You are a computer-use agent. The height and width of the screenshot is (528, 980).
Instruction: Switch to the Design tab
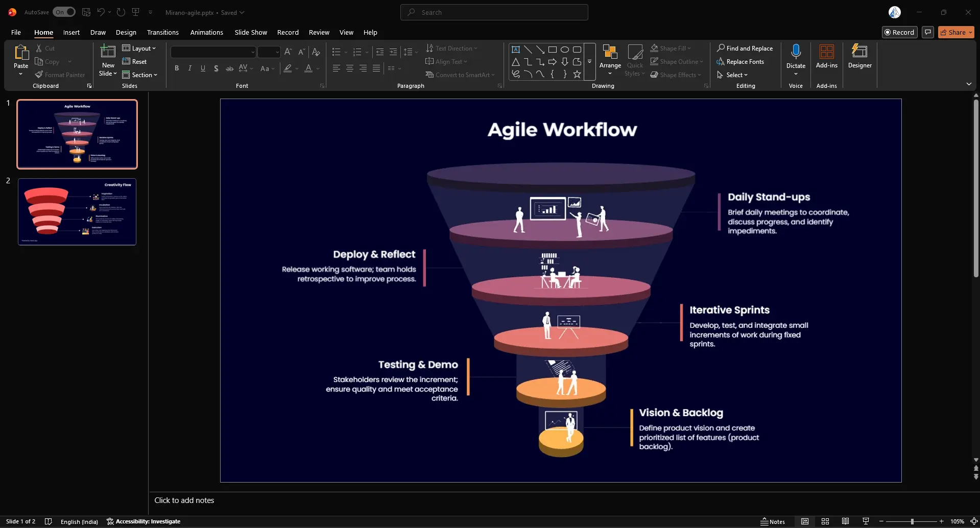point(126,32)
